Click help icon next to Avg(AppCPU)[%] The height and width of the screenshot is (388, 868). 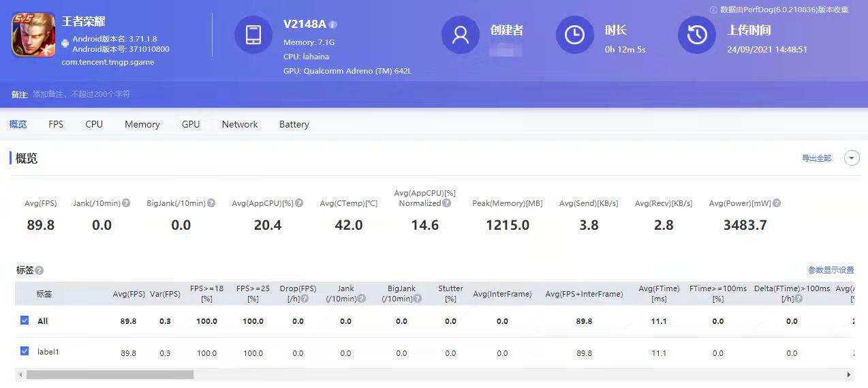click(x=299, y=203)
